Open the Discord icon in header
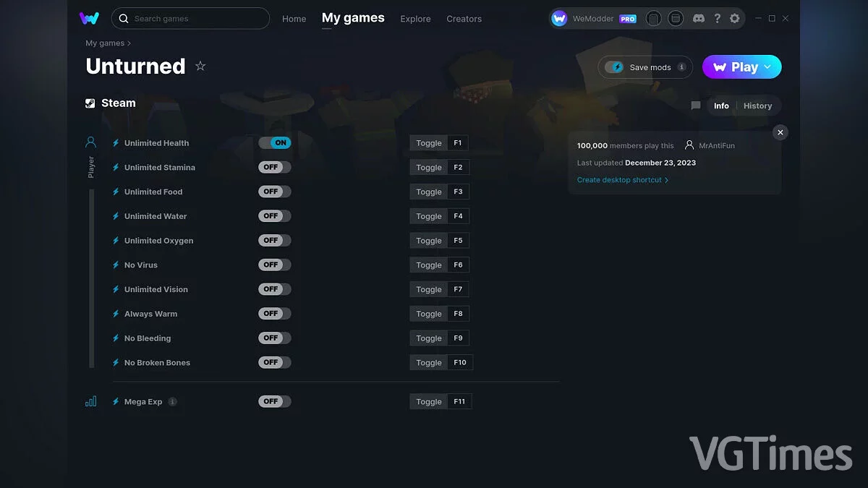Image resolution: width=868 pixels, height=488 pixels. 698,18
